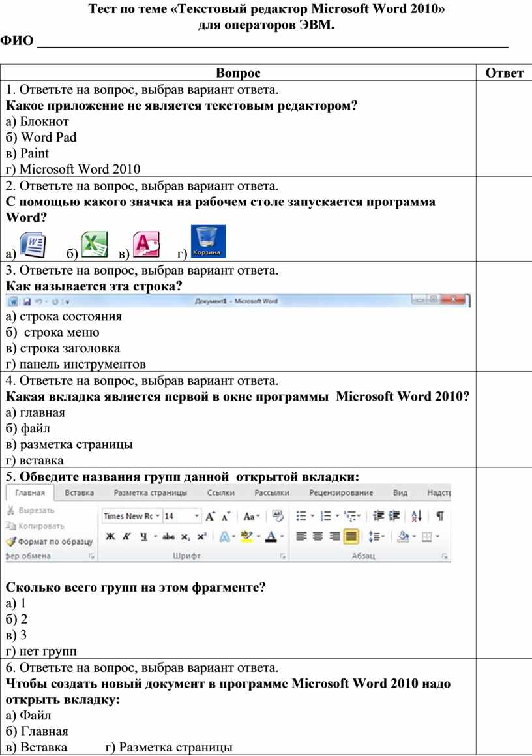This screenshot has height=756, width=532.
Task: Click the Word logo in the title bar
Action: click(14, 302)
